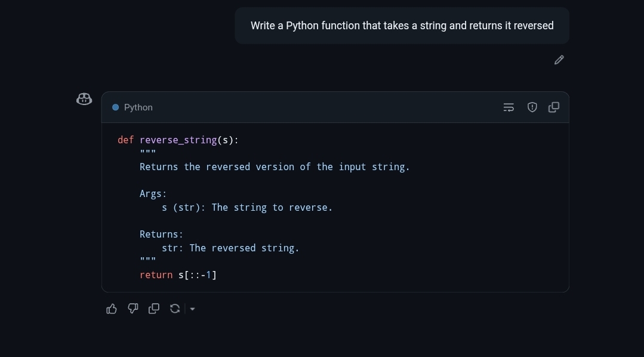
Task: Click the 'Args:' docstring line
Action: [x=153, y=193]
